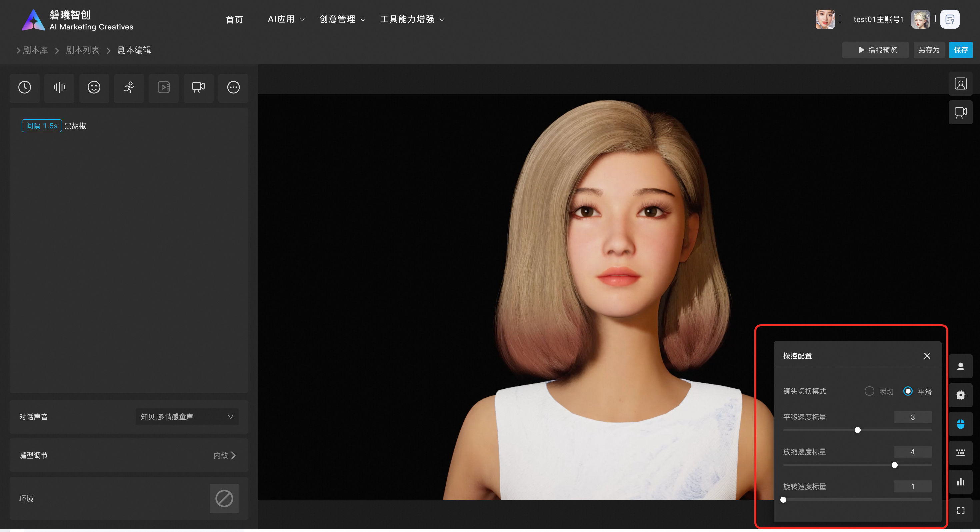Click the 剧本编辑 breadcrumb
This screenshot has width=980, height=532.
134,50
